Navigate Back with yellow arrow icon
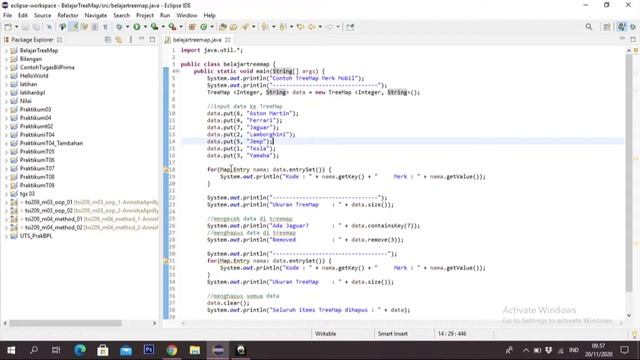640x360 pixels. pos(311,27)
